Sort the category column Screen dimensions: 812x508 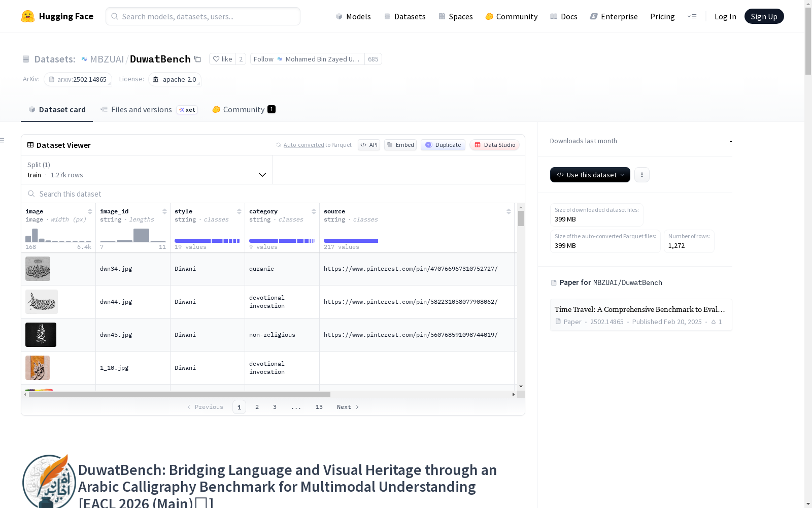click(x=314, y=211)
